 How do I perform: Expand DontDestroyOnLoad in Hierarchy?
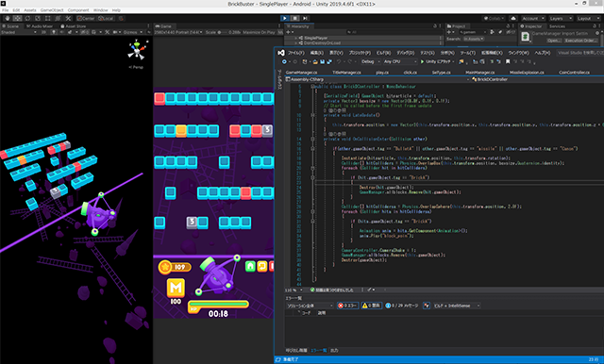(295, 42)
